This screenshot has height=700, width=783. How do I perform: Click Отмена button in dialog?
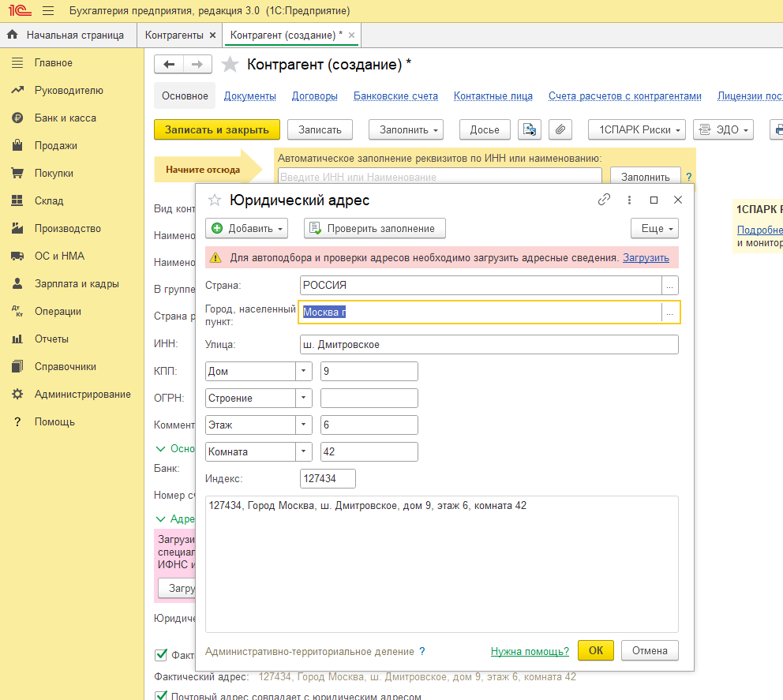pyautogui.click(x=650, y=650)
